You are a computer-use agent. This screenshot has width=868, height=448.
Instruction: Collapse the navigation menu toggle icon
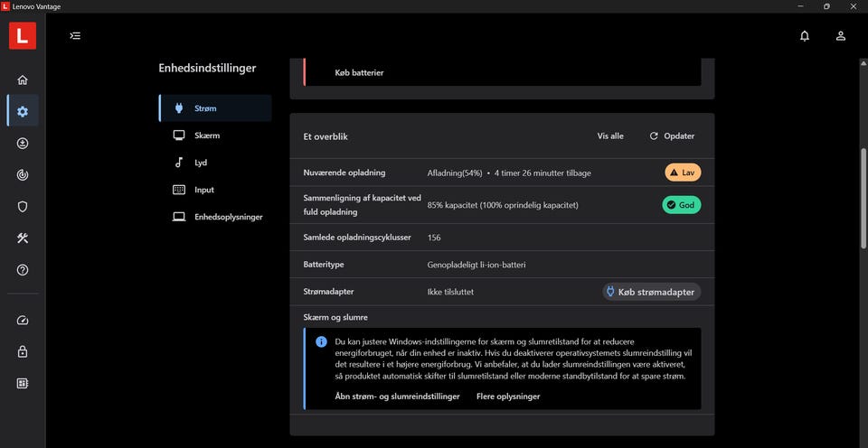tap(75, 36)
